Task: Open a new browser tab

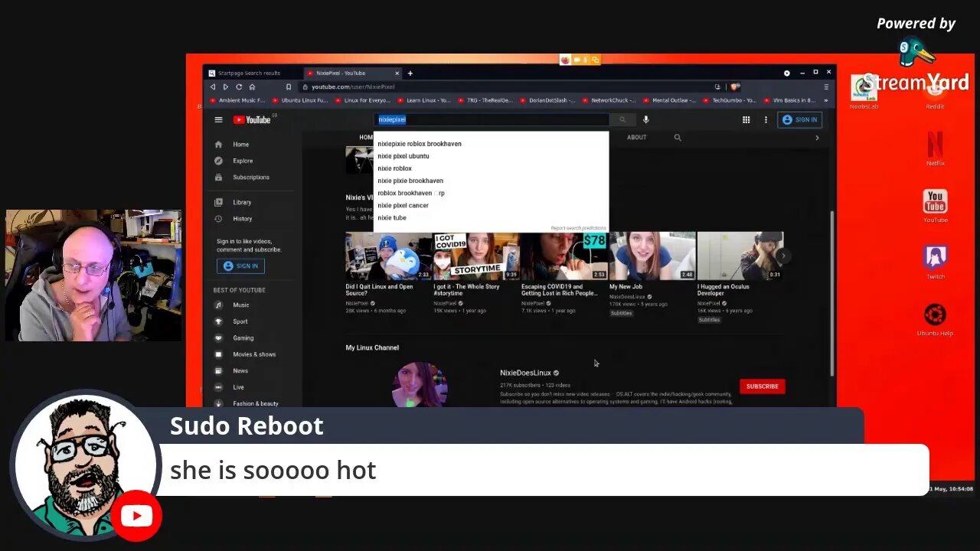Action: coord(410,73)
